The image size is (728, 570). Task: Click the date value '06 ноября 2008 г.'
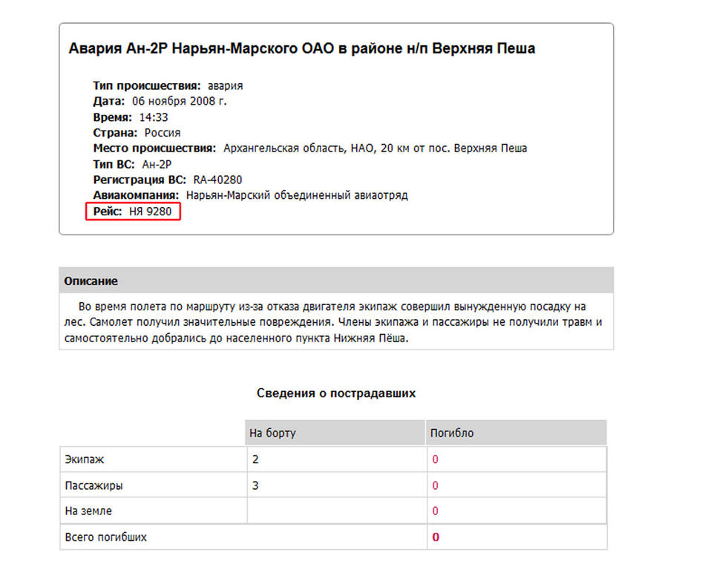[179, 101]
